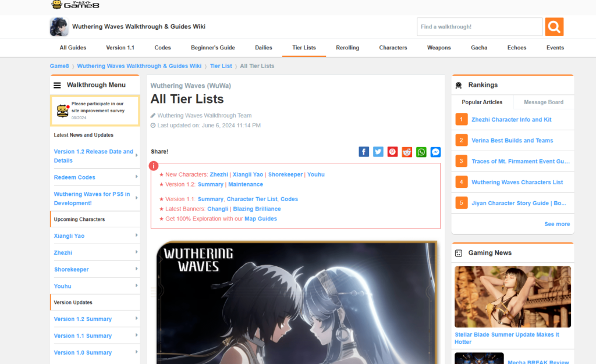Viewport: 596px width, 364px height.
Task: Open Wuthering Waves Characters List ranking
Action: [x=517, y=182]
